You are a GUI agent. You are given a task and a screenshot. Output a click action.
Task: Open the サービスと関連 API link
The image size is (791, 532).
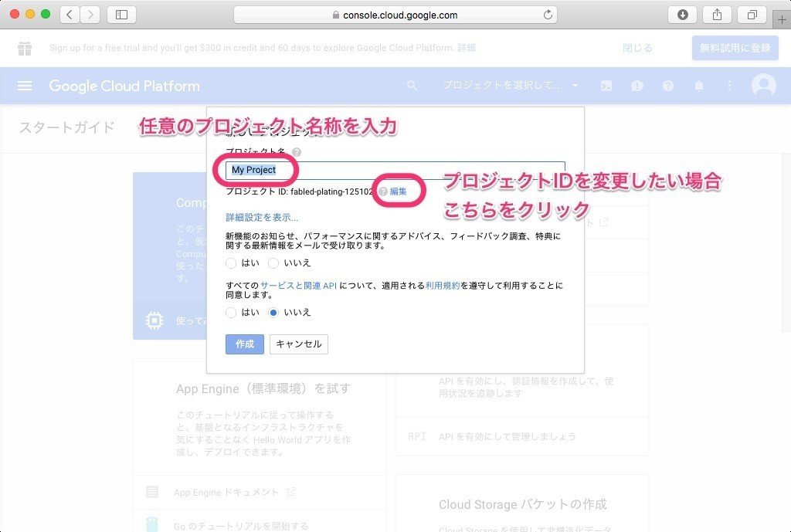coord(299,286)
